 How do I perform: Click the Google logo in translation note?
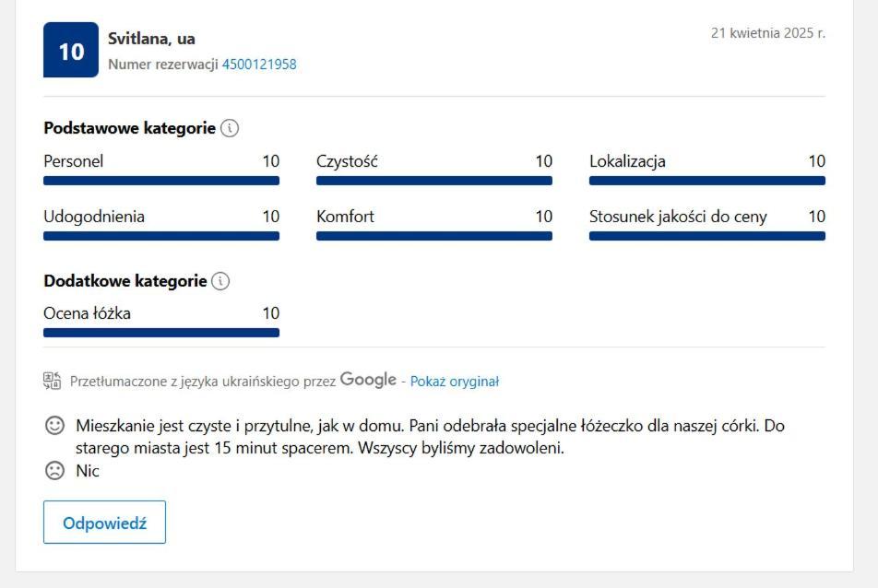(x=368, y=380)
